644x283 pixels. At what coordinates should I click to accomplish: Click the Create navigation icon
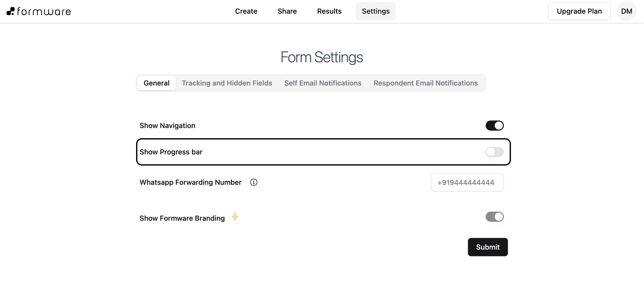point(246,11)
